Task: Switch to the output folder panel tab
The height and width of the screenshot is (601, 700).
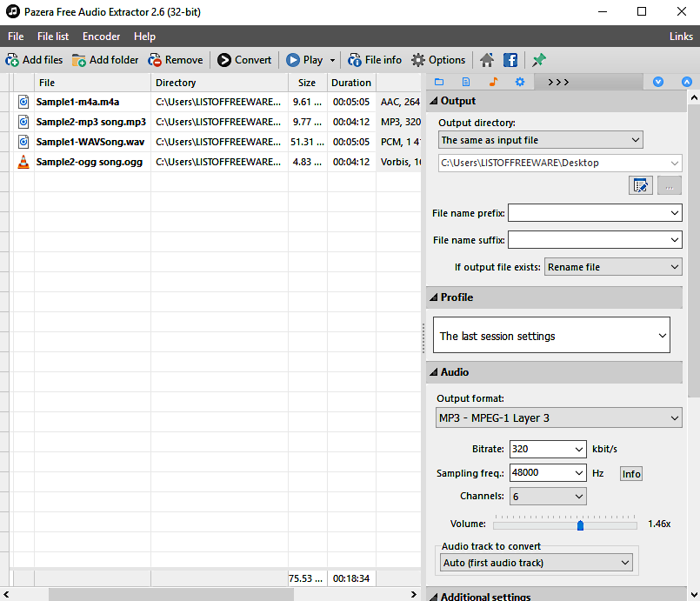Action: [x=439, y=82]
